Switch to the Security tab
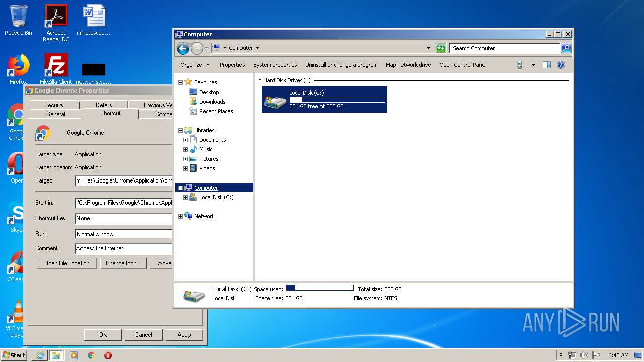The image size is (644, 362). pos(54,105)
